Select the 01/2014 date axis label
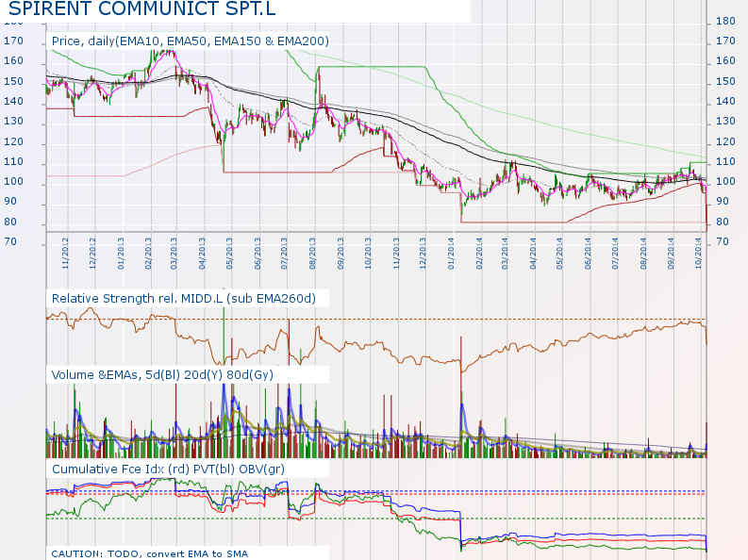Screen dimensions: 748x560 click(x=451, y=253)
